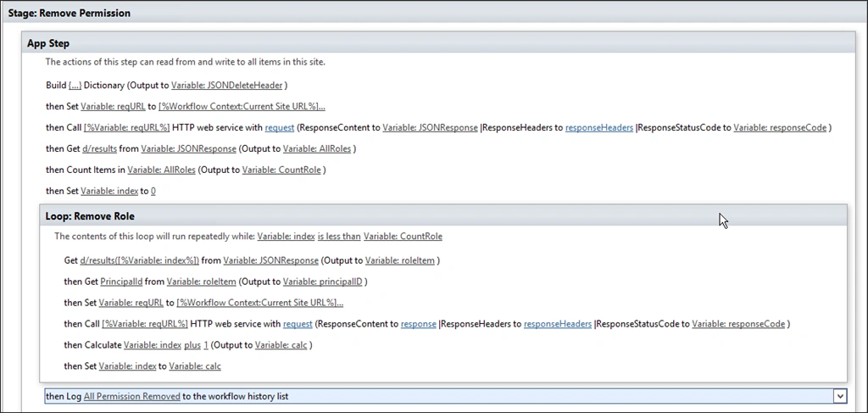Click the PrincipalId link in the loop
Screen dimensions: 868x413
(x=121, y=282)
